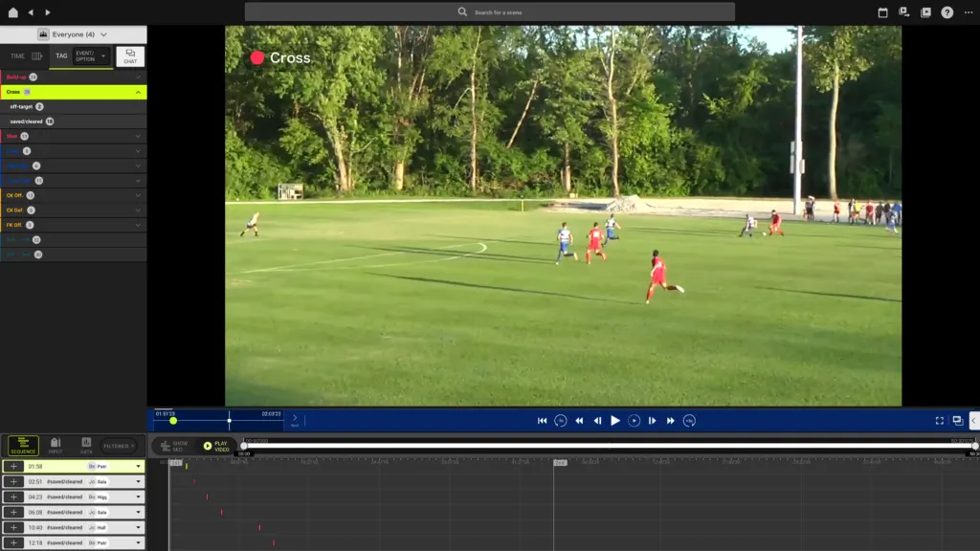Toggle PLAY VIDEO mode

pyautogui.click(x=216, y=446)
